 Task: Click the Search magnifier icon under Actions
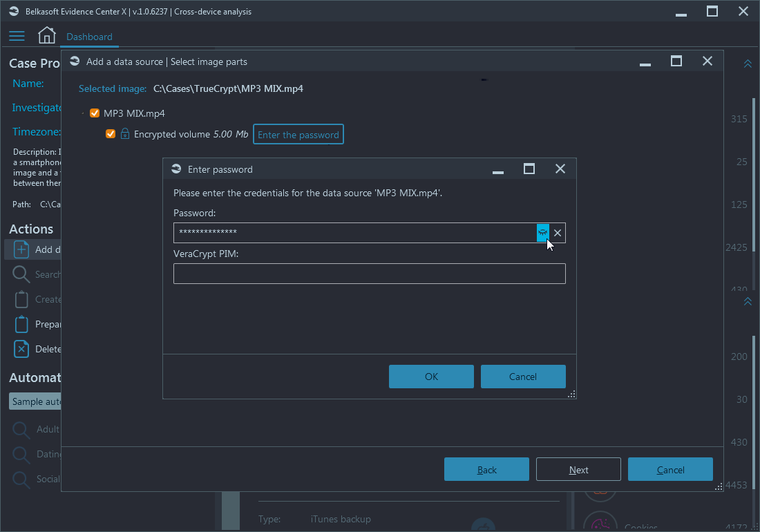point(21,274)
